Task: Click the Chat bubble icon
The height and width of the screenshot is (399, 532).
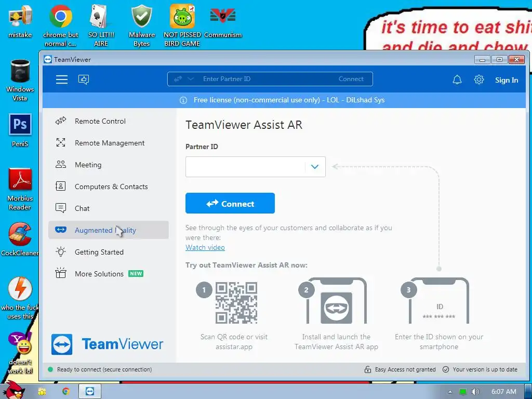Action: point(61,208)
